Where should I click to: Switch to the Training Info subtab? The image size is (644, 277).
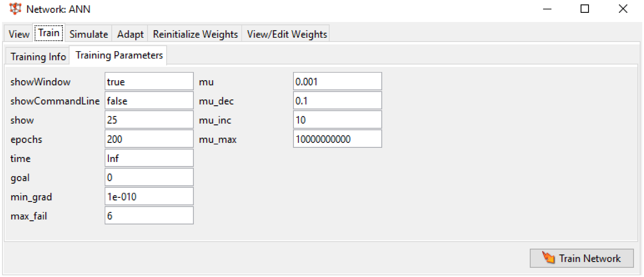pyautogui.click(x=38, y=56)
